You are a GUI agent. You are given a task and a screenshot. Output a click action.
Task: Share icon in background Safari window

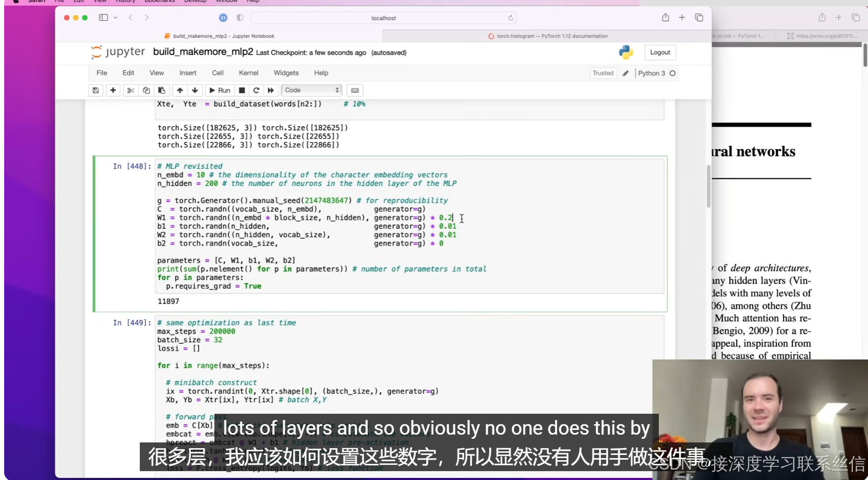point(822,18)
